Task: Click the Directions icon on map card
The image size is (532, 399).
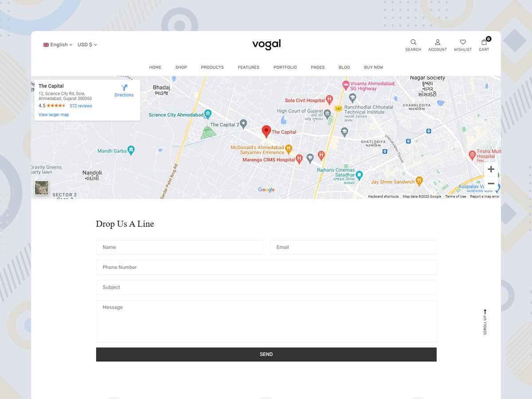Action: point(124,88)
